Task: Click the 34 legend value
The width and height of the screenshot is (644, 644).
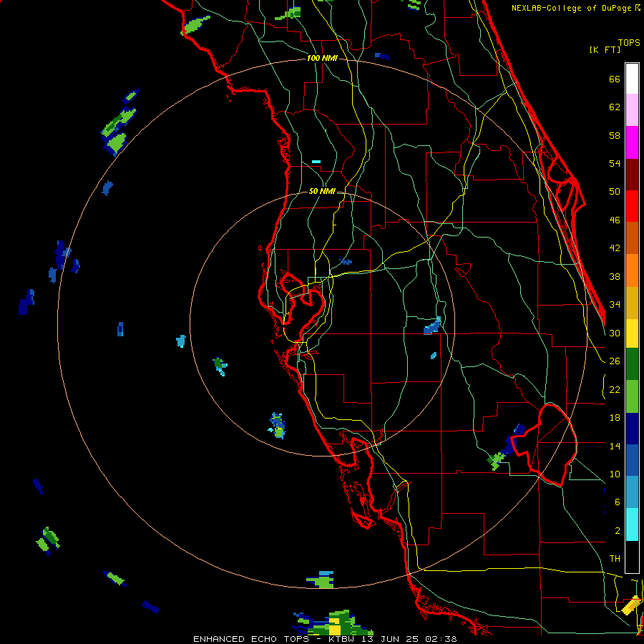Action: [615, 304]
